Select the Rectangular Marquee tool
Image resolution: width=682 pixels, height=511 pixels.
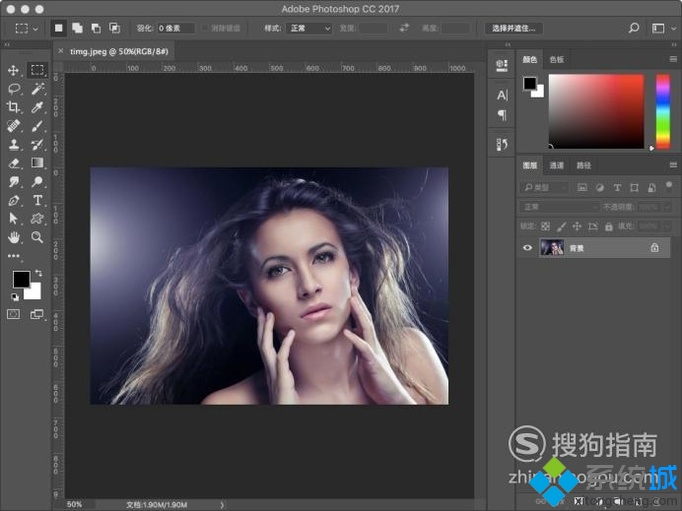(x=37, y=70)
